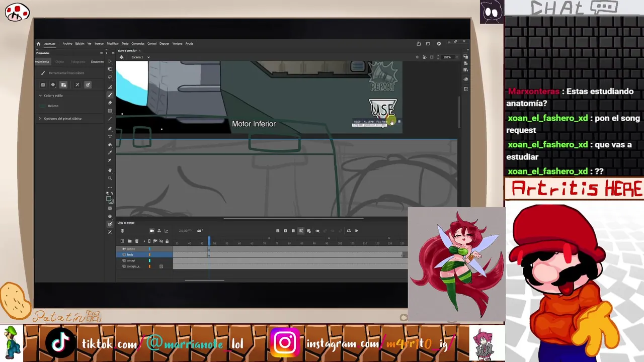
Task: Click the new layer button
Action: pos(122,241)
